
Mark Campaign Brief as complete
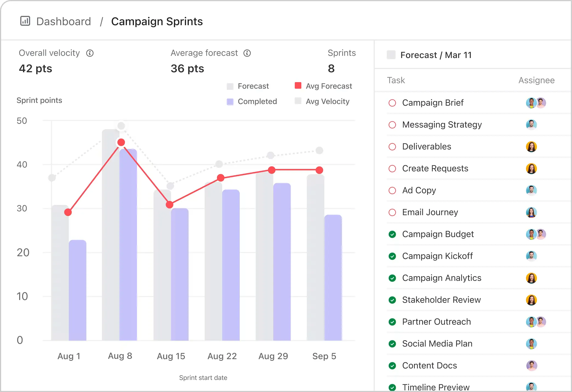click(392, 103)
